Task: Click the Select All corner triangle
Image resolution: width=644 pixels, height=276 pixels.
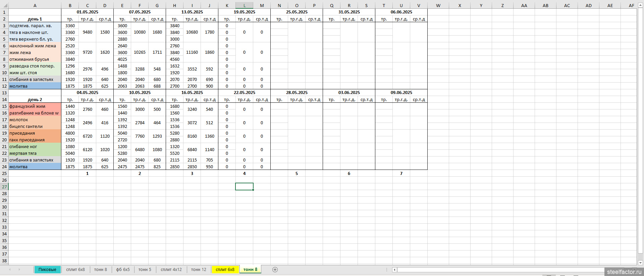Action: pyautogui.click(x=4, y=5)
